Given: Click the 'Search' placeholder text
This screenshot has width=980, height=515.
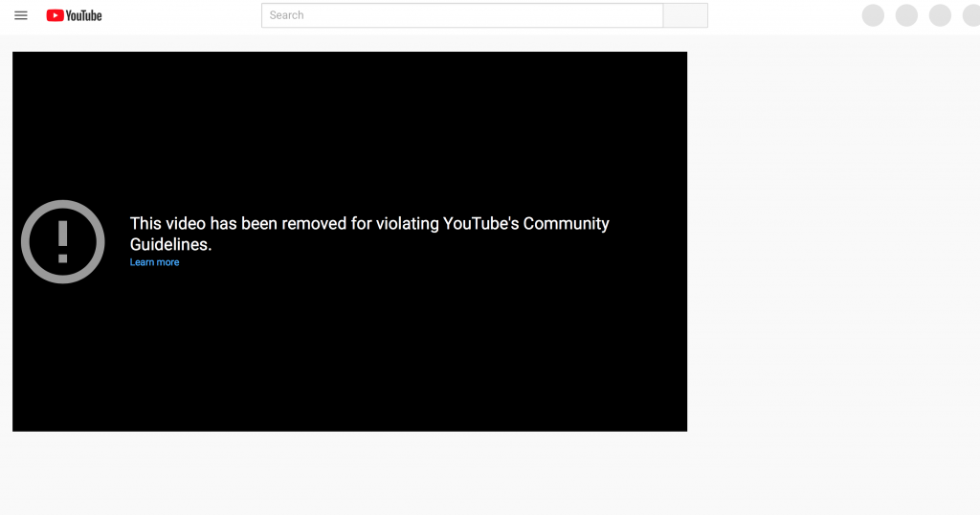Looking at the screenshot, I should click(286, 15).
